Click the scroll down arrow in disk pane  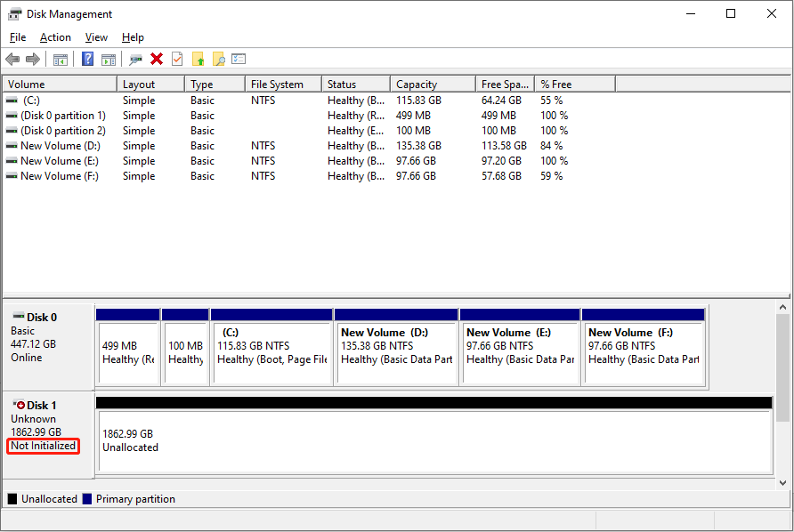tap(782, 483)
